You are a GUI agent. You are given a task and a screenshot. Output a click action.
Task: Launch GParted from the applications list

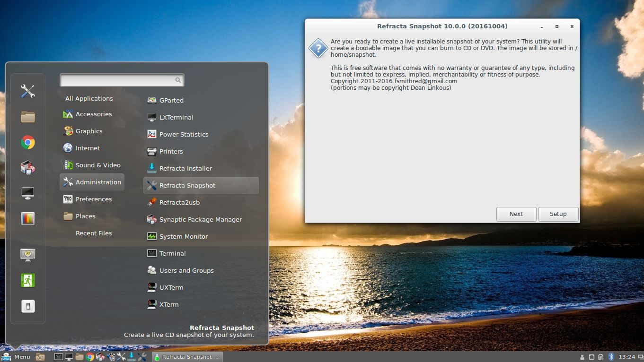point(201,100)
